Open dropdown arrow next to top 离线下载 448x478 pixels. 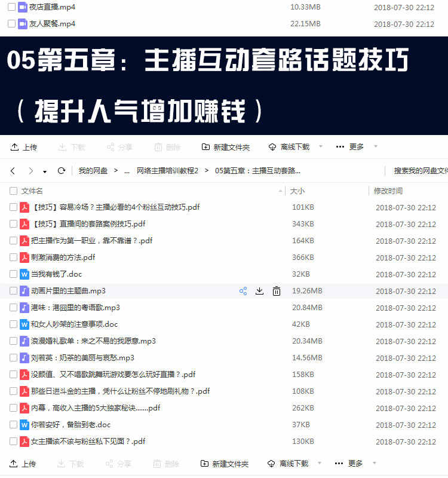coord(321,146)
